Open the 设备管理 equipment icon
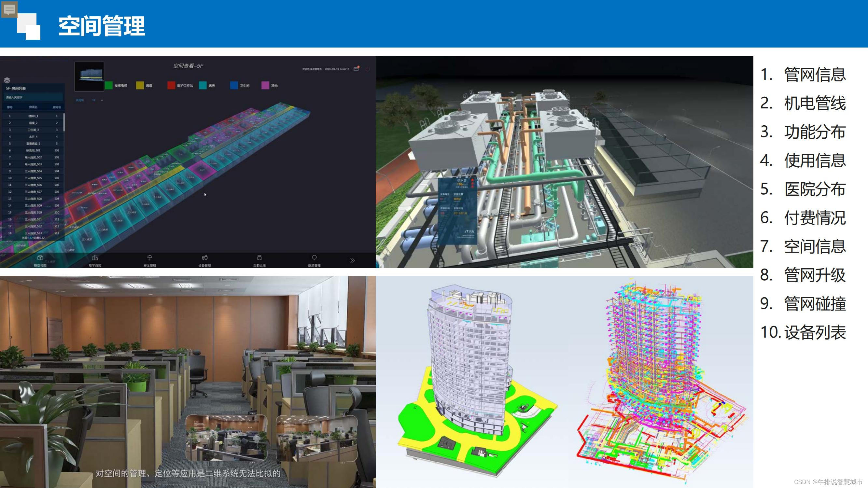868x488 pixels. 204,258
